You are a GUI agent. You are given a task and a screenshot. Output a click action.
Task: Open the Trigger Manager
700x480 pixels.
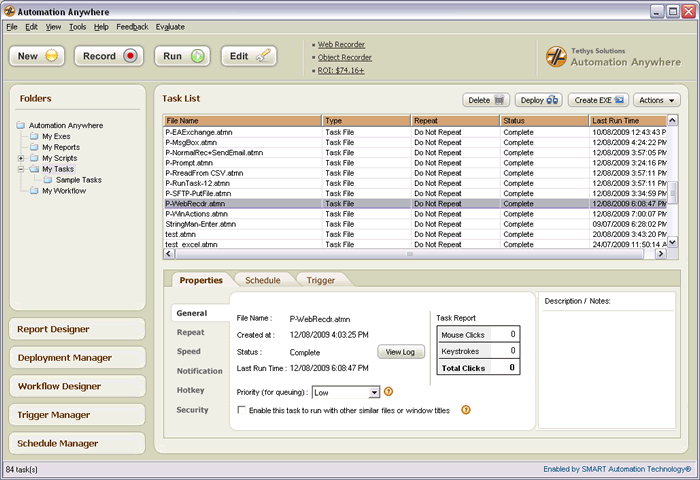click(77, 415)
